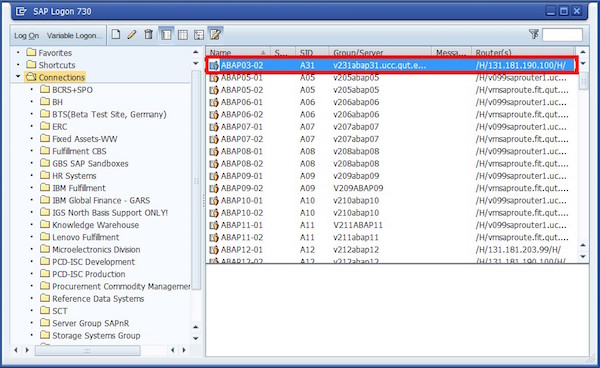The image size is (600, 368).
Task: Click connection list scroll-down arrow
Action: (x=582, y=256)
